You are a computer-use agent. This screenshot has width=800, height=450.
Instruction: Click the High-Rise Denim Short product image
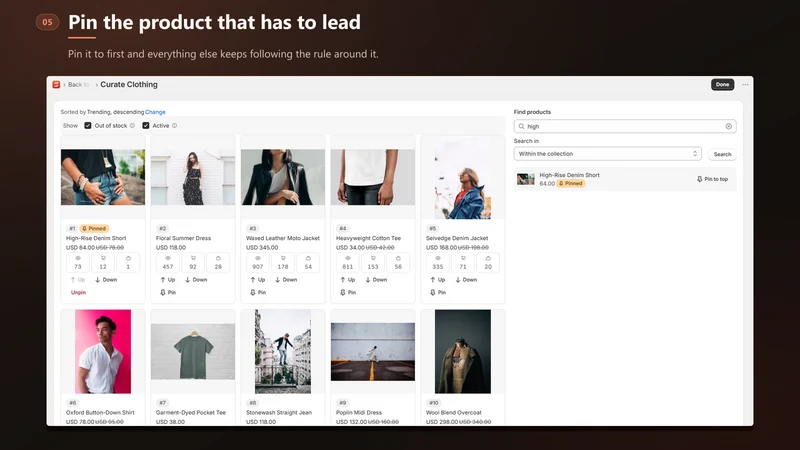[x=103, y=177]
